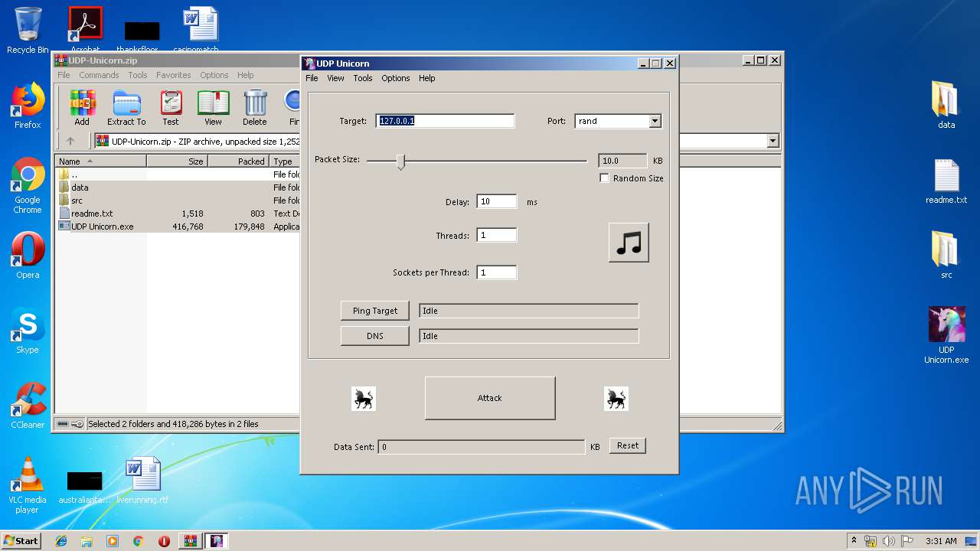Click the Chrome icon in the taskbar
The height and width of the screenshot is (551, 980).
point(138,541)
